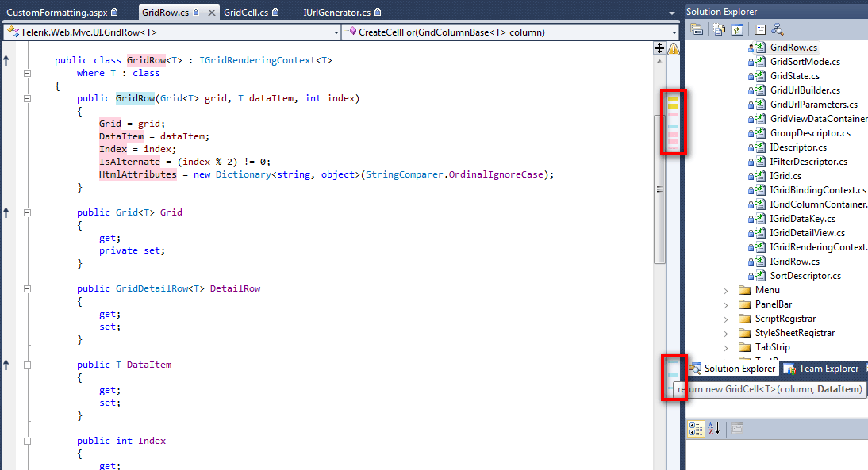Click Properties icon in Solution Explorer toolbar
868x470 pixels.
(697, 29)
